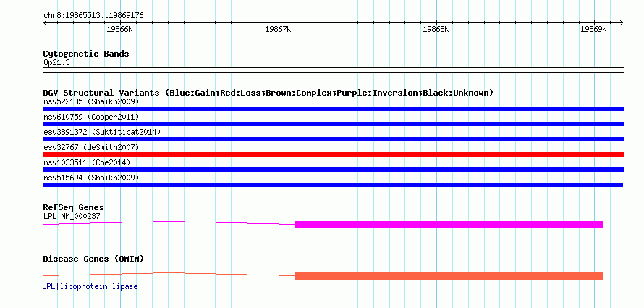Select the 19868k ruler tick label
The width and height of the screenshot is (644, 308).
(436, 29)
